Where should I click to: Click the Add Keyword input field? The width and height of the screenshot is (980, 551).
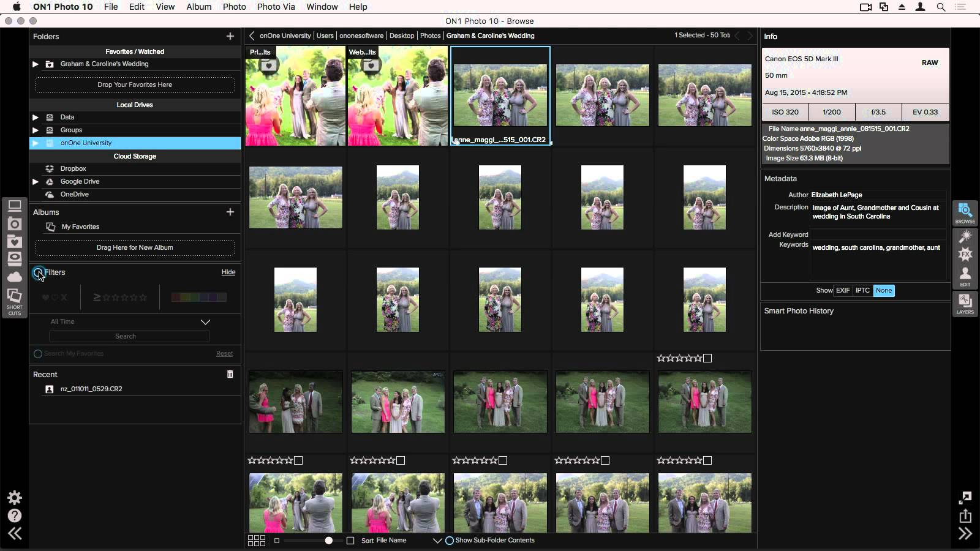pyautogui.click(x=878, y=234)
